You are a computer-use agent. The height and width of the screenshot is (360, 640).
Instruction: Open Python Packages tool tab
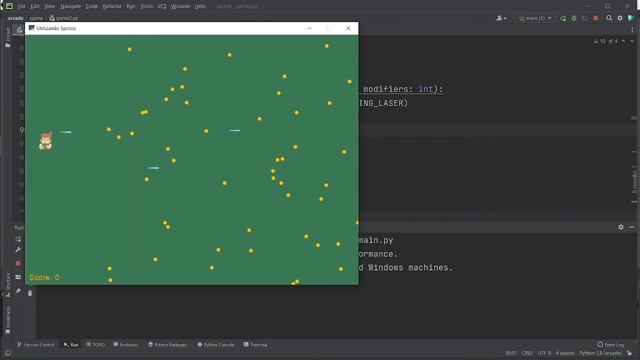tap(167, 345)
